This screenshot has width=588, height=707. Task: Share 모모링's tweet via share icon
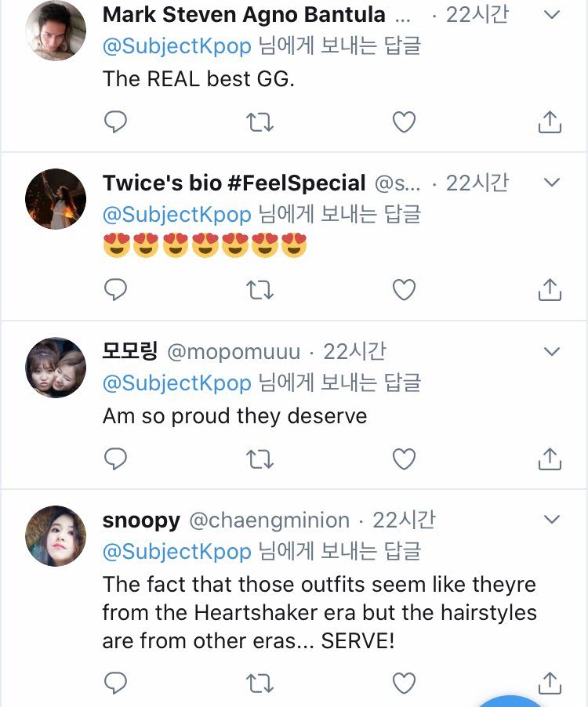coord(550,459)
